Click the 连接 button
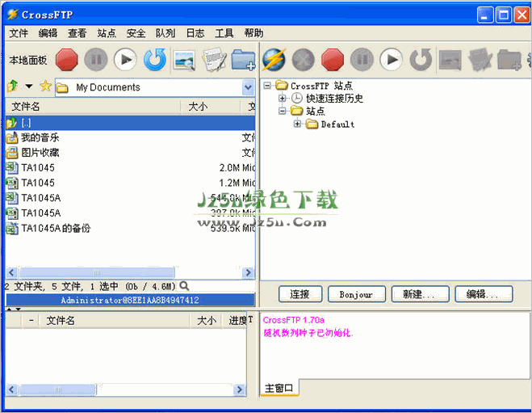The width and height of the screenshot is (532, 413). (300, 294)
